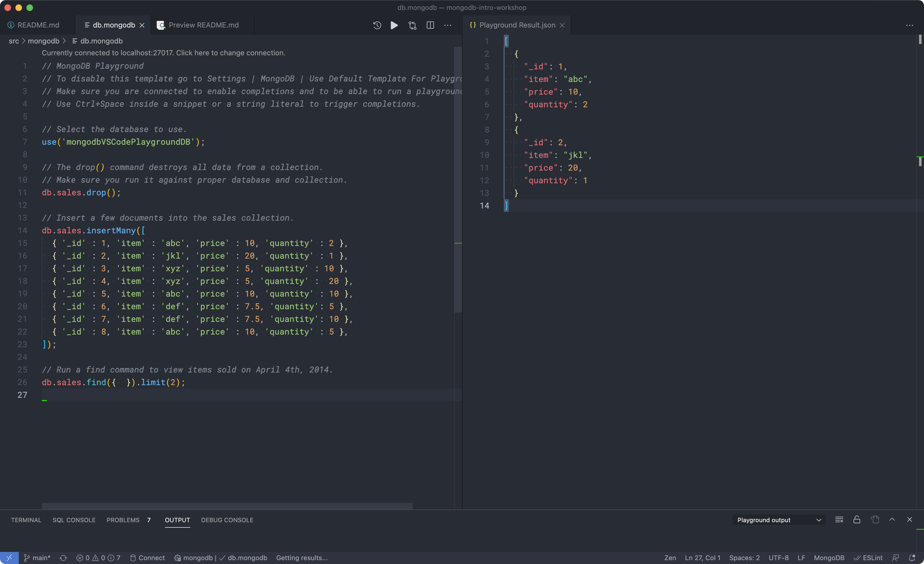This screenshot has height=564, width=924.
Task: Toggle Zen mode in the status bar
Action: 670,558
